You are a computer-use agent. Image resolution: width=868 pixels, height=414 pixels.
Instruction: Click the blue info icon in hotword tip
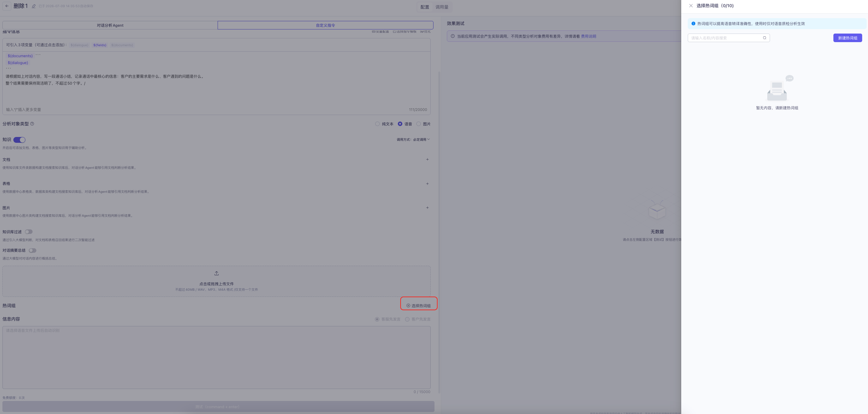click(693, 24)
